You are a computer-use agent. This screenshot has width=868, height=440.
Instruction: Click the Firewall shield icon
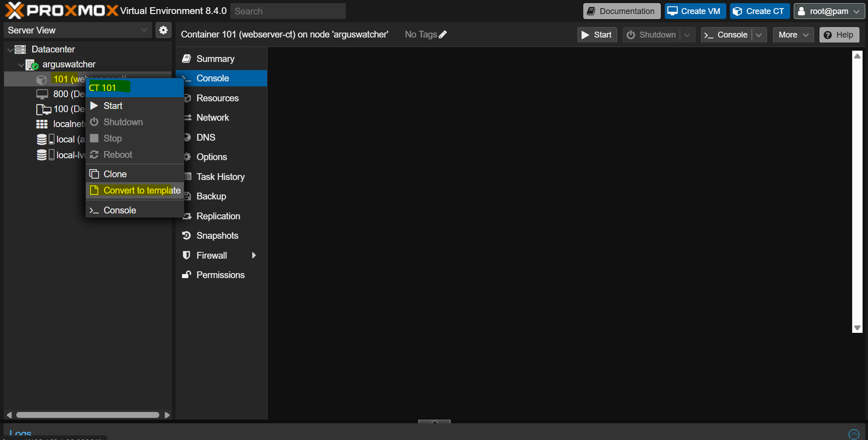pyautogui.click(x=186, y=255)
